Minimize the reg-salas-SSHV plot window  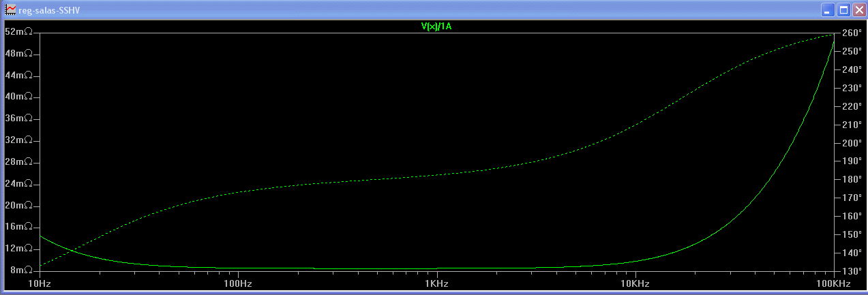[827, 10]
